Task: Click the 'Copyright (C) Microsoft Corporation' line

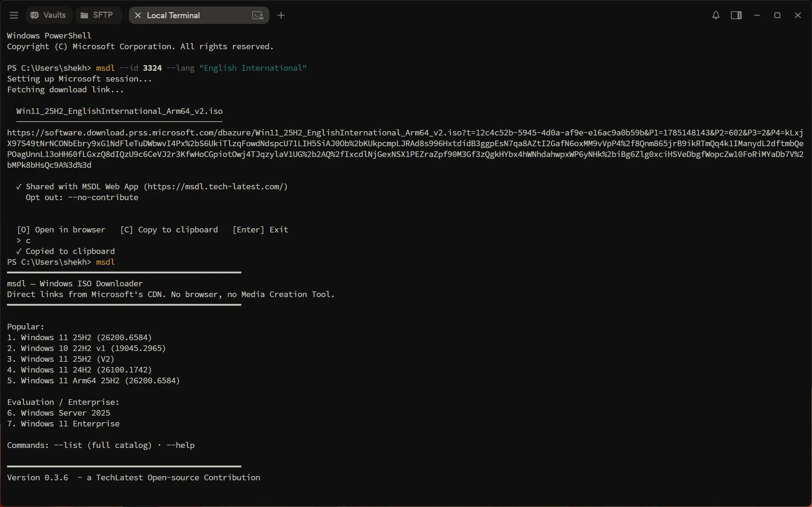Action: [141, 46]
